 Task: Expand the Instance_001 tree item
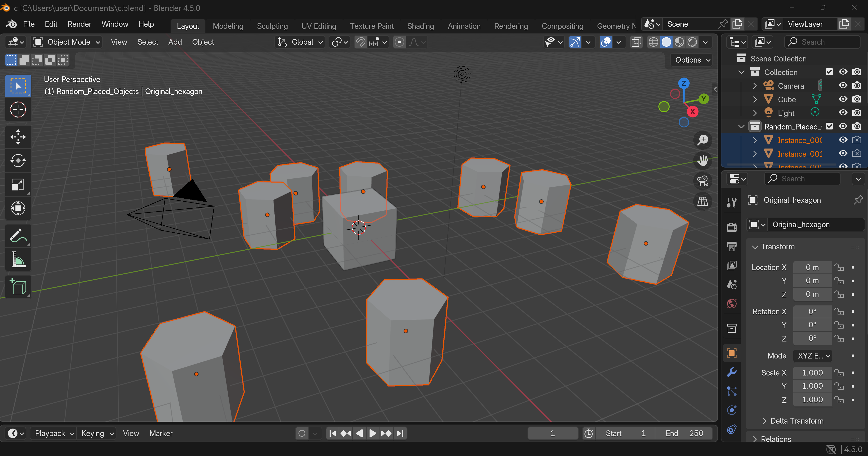pos(755,154)
